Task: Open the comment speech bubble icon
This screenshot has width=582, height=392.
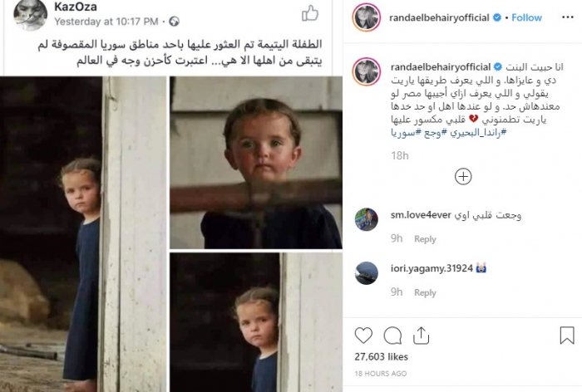Action: pyautogui.click(x=392, y=336)
